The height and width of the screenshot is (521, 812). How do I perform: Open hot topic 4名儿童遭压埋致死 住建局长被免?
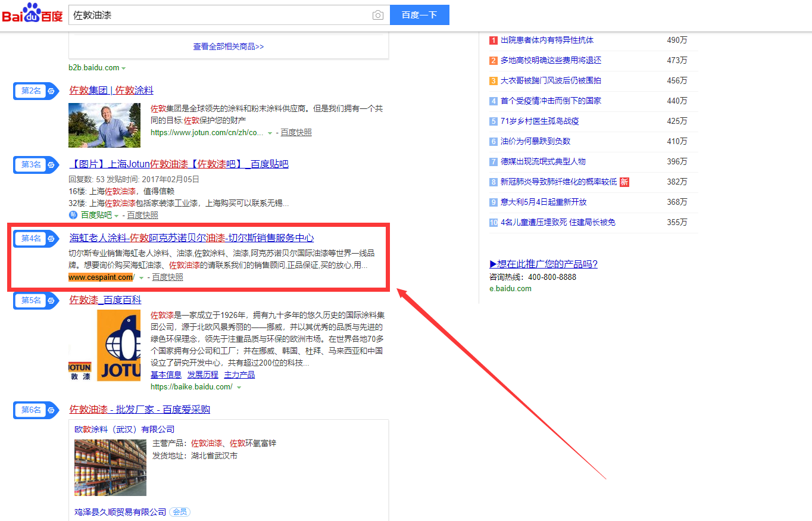click(558, 223)
